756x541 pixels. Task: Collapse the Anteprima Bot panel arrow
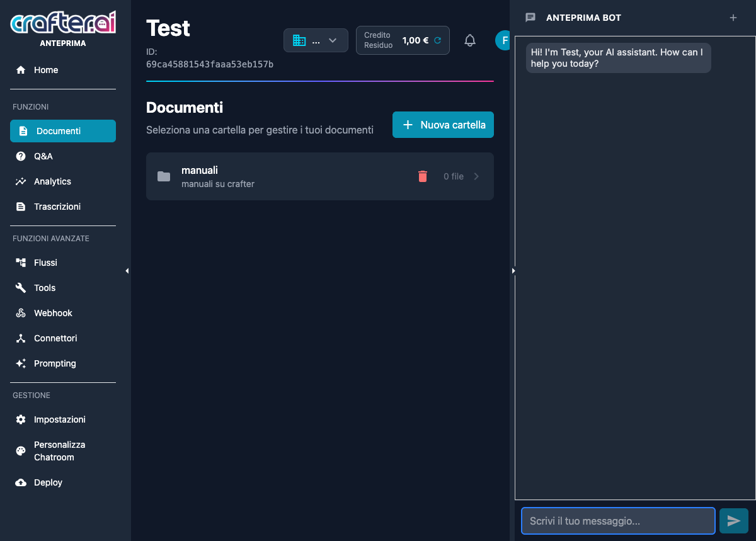(x=513, y=271)
